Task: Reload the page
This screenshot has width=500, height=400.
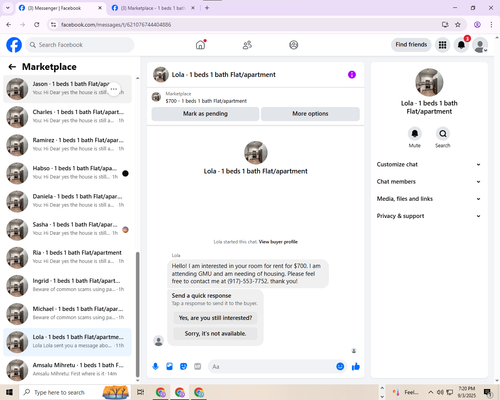Action: point(37,25)
